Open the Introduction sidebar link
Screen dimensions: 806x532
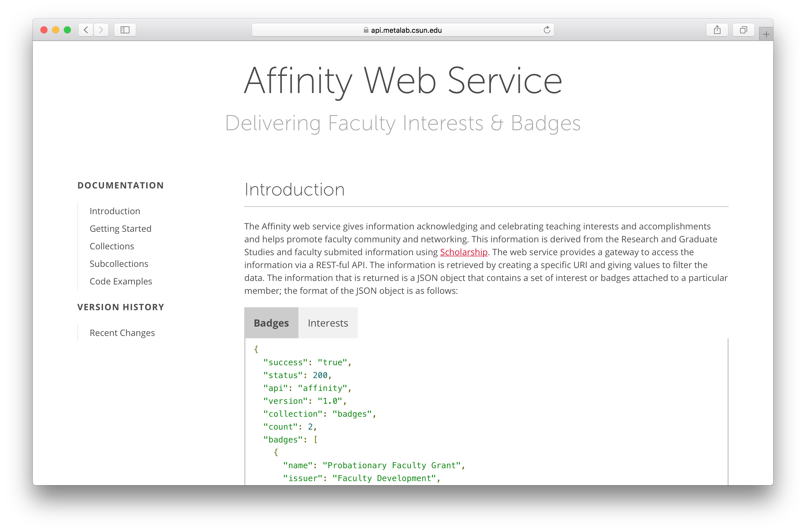click(x=115, y=211)
